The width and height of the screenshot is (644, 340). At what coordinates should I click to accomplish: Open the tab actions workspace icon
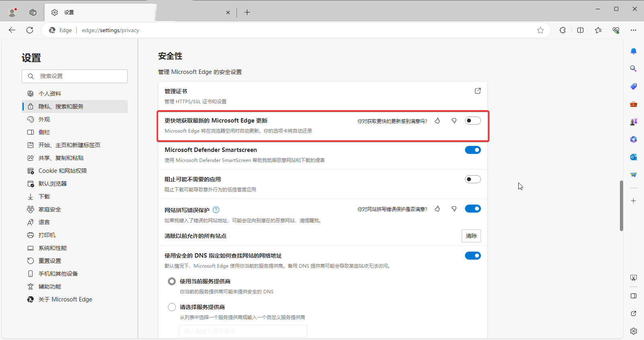(33, 12)
